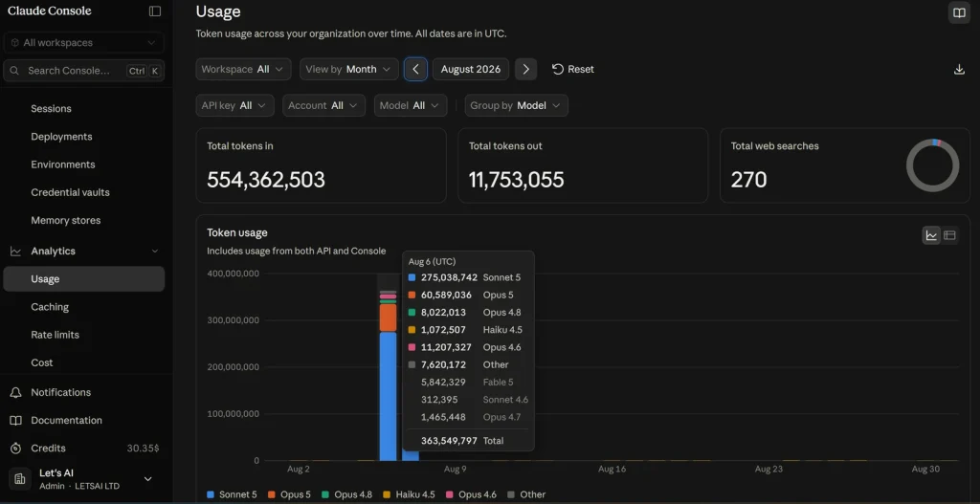980x504 pixels.
Task: Click the Ctrl K shortcut badge
Action: pyautogui.click(x=144, y=71)
